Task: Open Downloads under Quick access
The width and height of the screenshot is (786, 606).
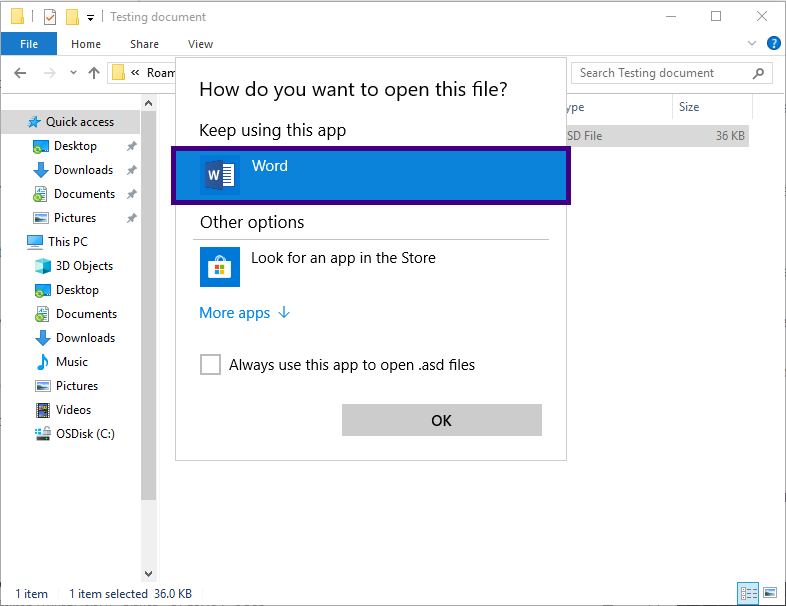Action: 83,170
